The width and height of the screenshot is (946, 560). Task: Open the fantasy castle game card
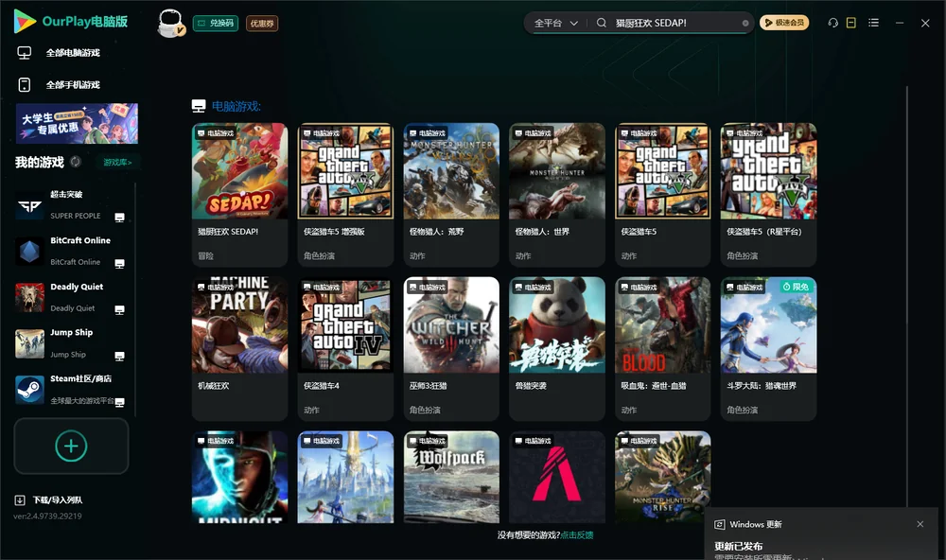pos(345,477)
